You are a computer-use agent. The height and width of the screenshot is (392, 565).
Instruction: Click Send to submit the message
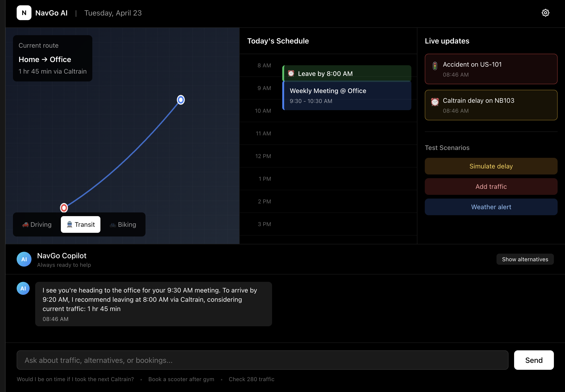[533, 360]
